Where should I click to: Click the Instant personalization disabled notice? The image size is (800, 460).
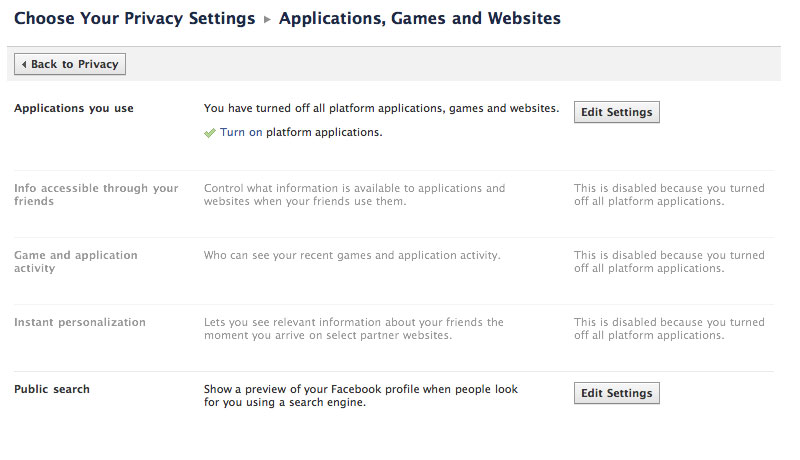[x=669, y=329]
